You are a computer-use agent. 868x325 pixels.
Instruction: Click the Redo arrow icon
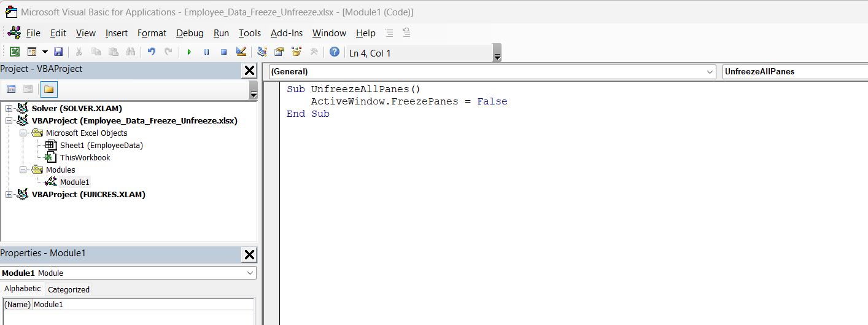pyautogui.click(x=168, y=52)
